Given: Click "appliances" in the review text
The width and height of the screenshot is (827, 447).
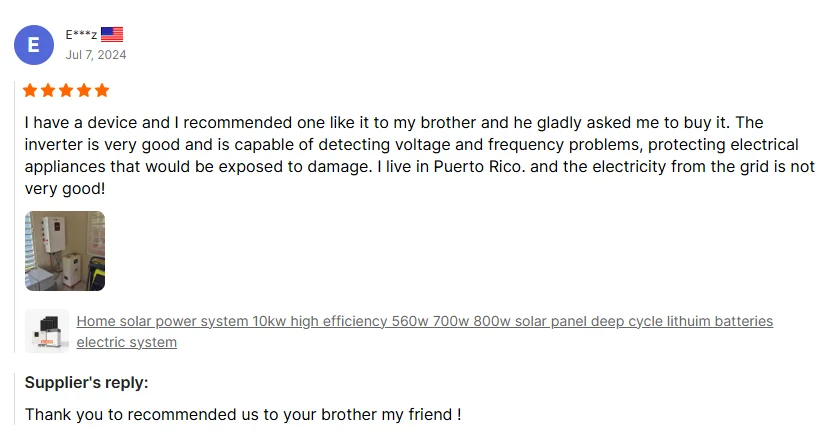Looking at the screenshot, I should (x=64, y=166).
